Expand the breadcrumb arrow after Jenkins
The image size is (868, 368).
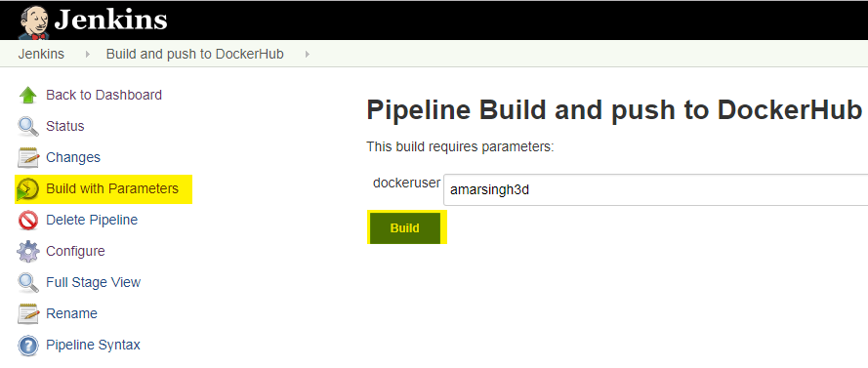[x=87, y=55]
